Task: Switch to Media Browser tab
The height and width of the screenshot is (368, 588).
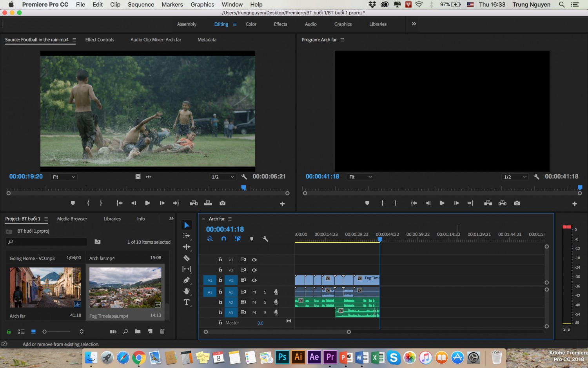Action: click(x=72, y=219)
